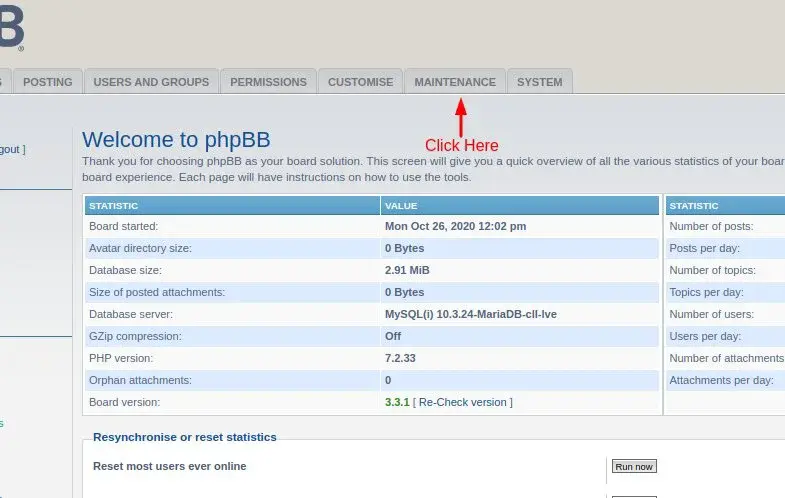The height and width of the screenshot is (498, 785).
Task: Click the Avatar directory size label
Action: (x=140, y=248)
